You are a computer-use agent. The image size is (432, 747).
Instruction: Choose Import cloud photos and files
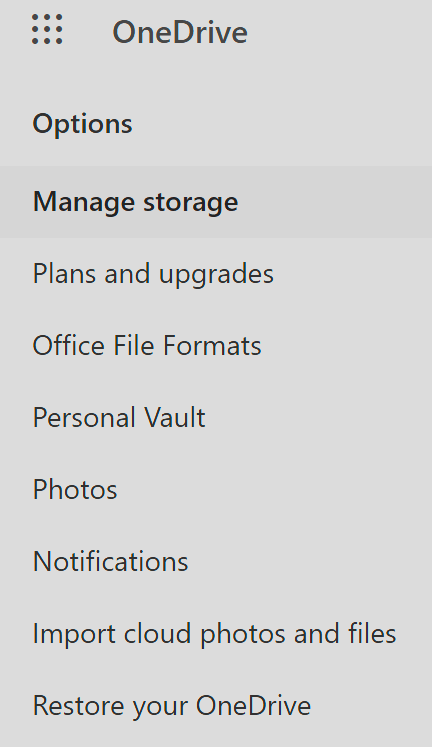pos(216,634)
